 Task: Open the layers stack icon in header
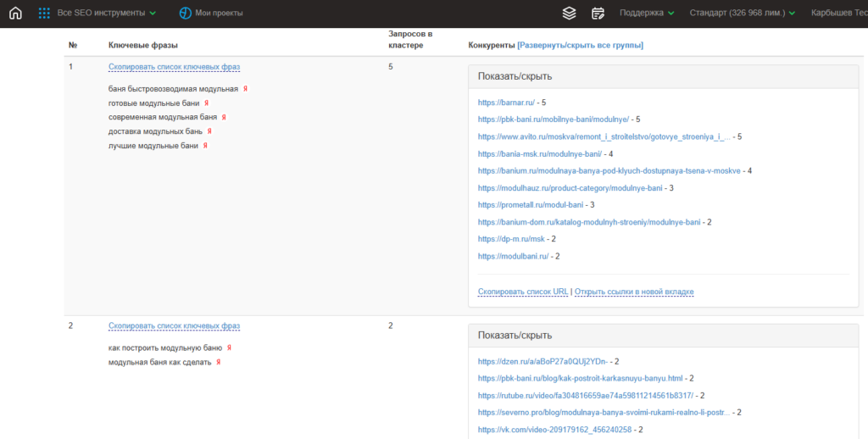tap(569, 13)
